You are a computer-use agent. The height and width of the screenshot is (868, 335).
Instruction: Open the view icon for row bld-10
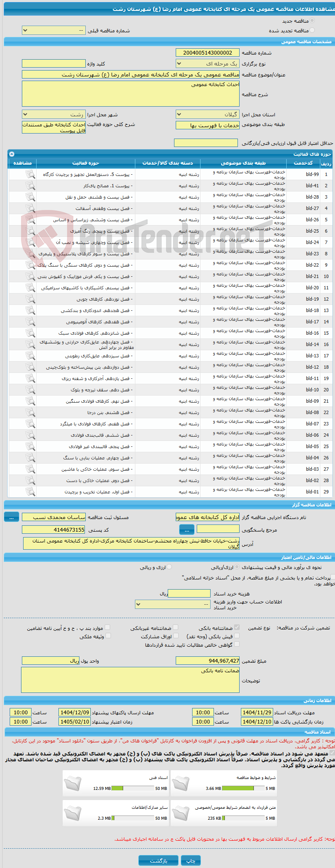30,390
